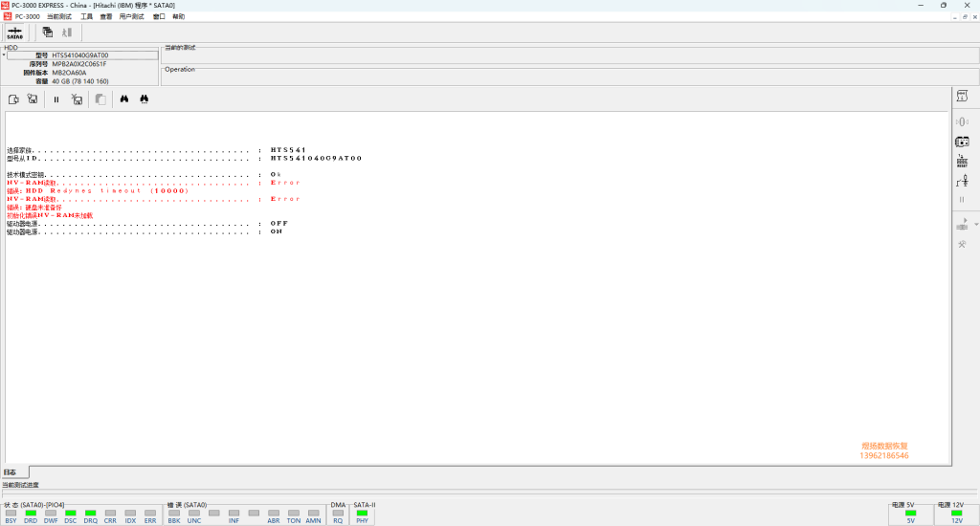Click the capacity 40 GB value
This screenshot has height=526, width=980.
tap(80, 81)
